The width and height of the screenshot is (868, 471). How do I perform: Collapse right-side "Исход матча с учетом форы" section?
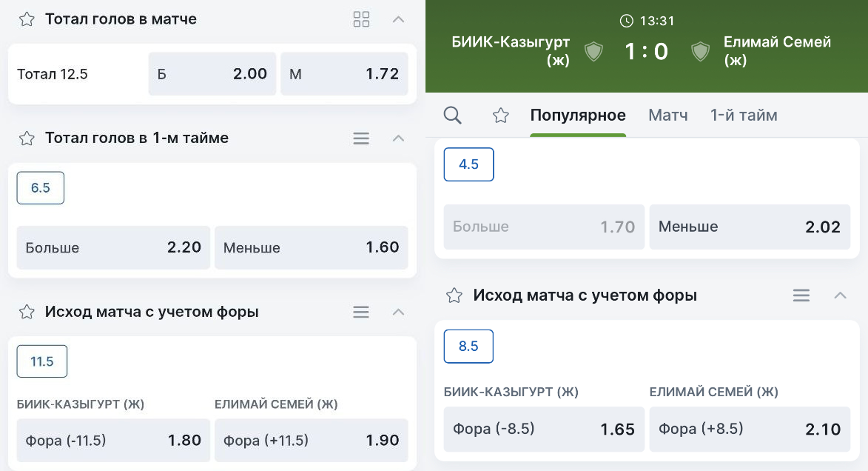(840, 295)
